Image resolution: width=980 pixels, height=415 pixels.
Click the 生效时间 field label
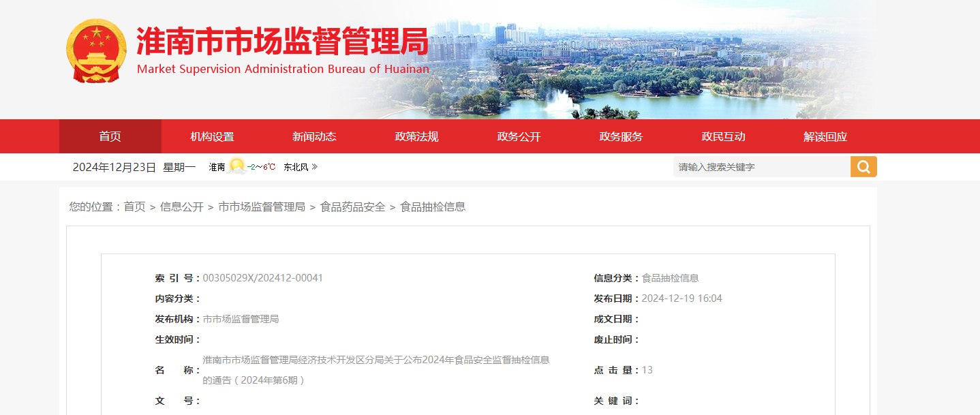click(176, 339)
